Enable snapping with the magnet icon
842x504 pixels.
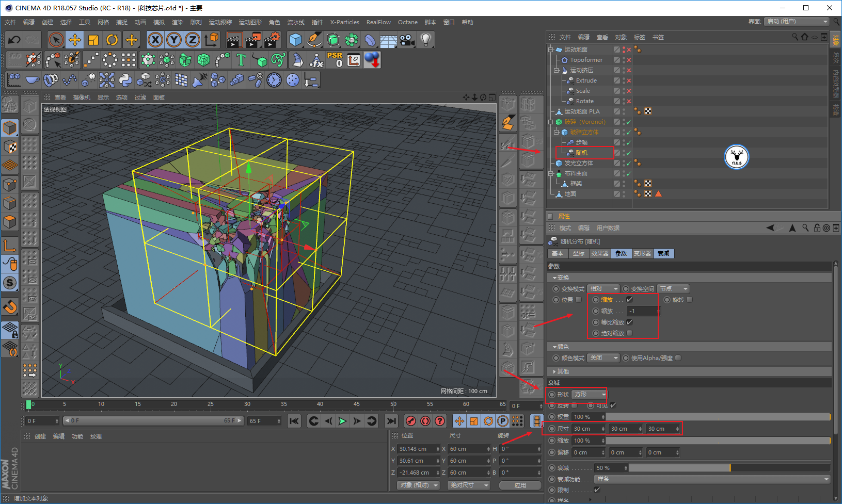tap(10, 307)
